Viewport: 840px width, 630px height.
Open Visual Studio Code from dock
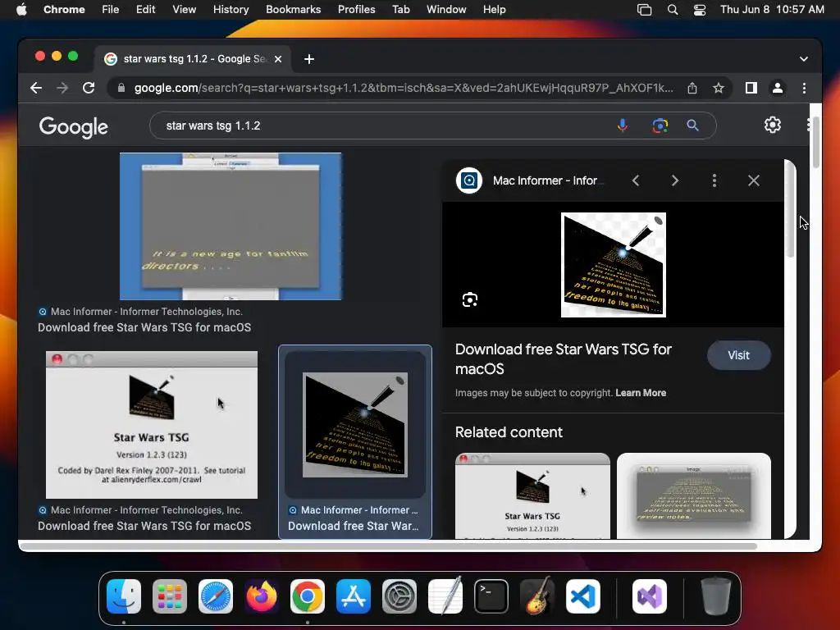click(583, 596)
